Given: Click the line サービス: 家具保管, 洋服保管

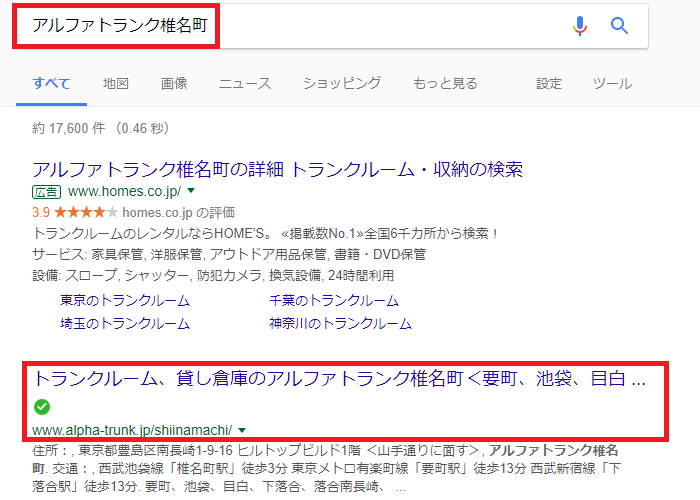Looking at the screenshot, I should (x=229, y=254).
